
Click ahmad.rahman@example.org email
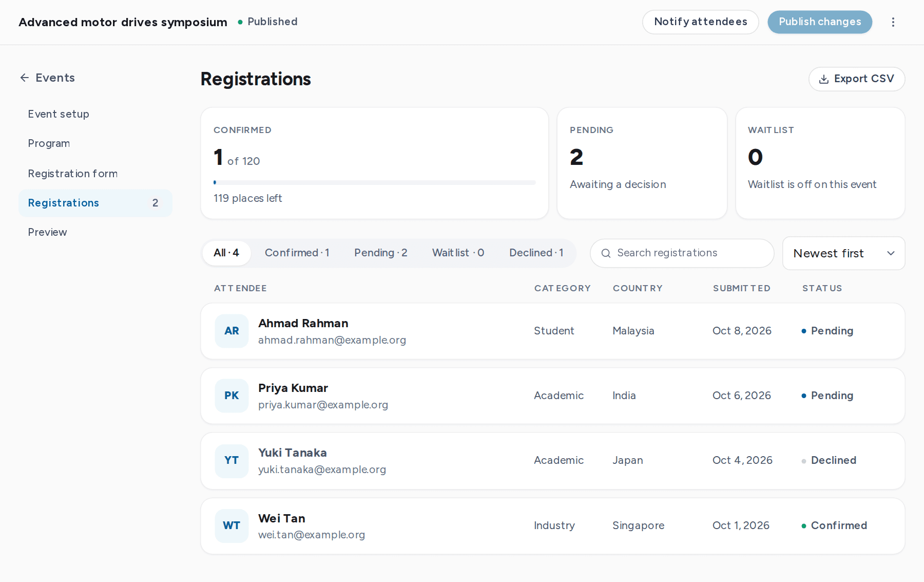[332, 340]
